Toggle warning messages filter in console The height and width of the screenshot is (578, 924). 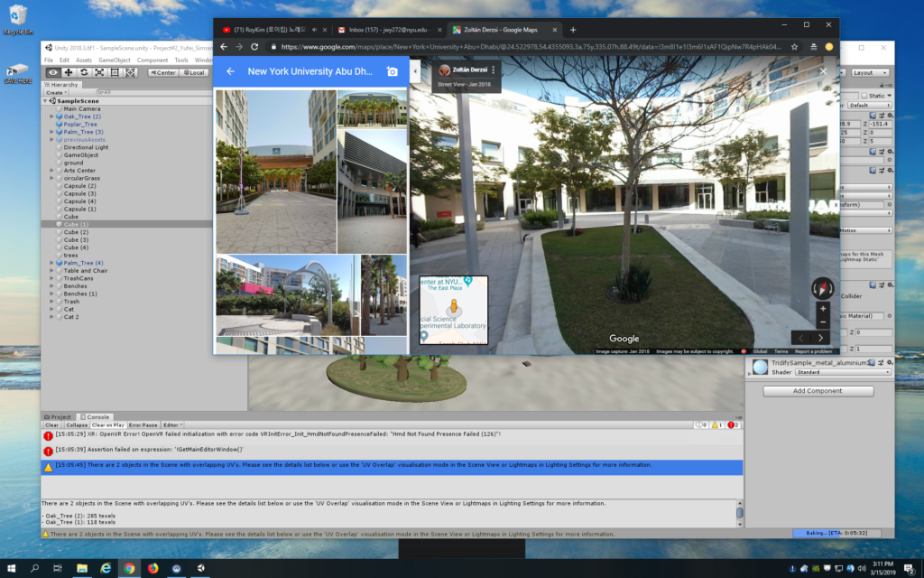(x=717, y=424)
